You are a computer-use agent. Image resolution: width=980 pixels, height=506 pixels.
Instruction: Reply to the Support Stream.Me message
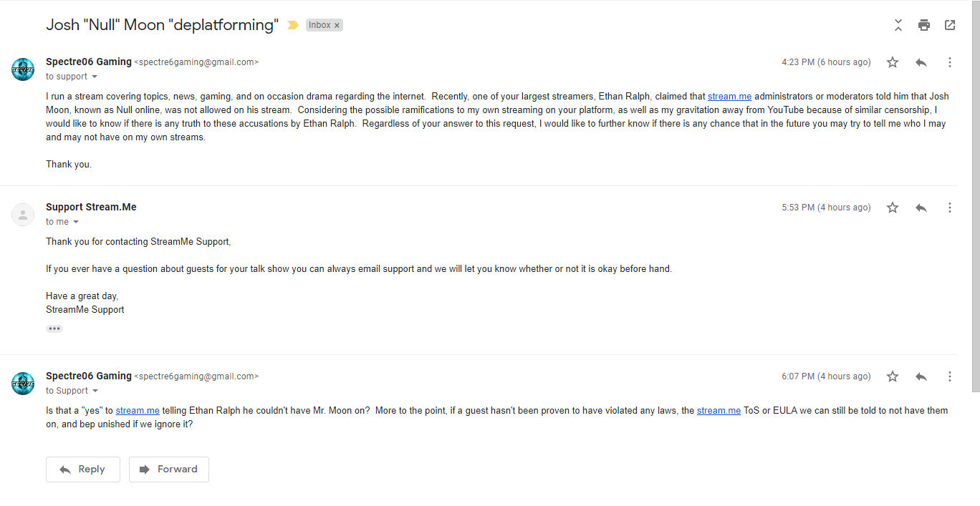click(x=921, y=208)
